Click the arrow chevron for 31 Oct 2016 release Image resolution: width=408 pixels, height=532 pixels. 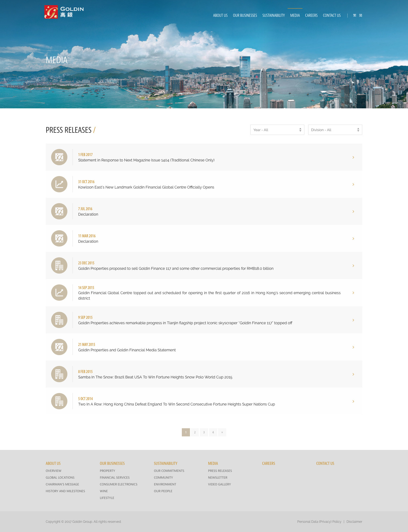[353, 184]
